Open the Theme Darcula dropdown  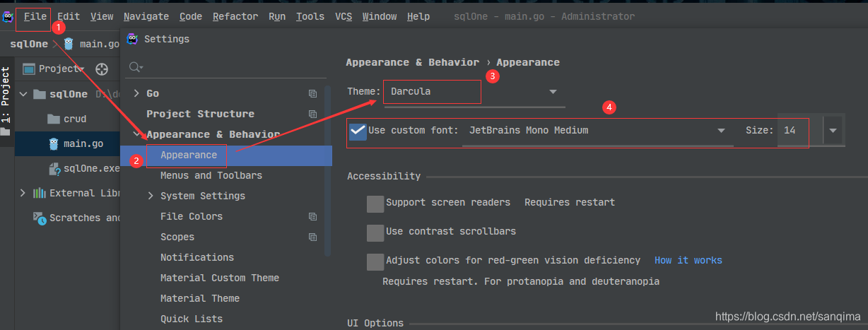point(474,92)
